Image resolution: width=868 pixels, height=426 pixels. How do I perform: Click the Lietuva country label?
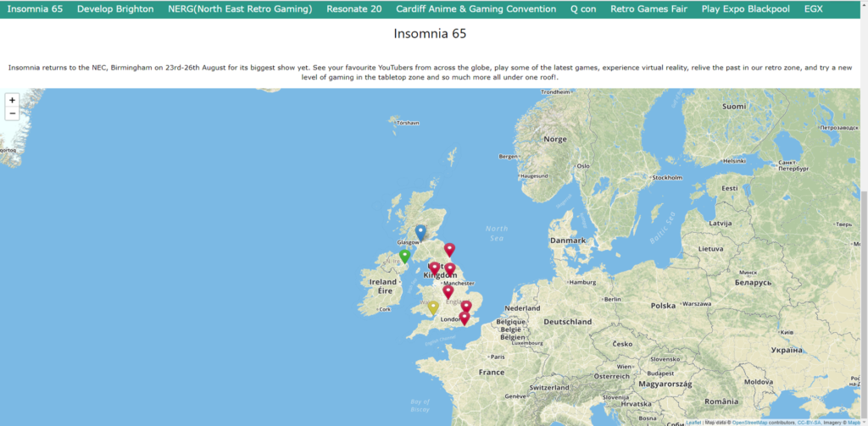pos(711,249)
